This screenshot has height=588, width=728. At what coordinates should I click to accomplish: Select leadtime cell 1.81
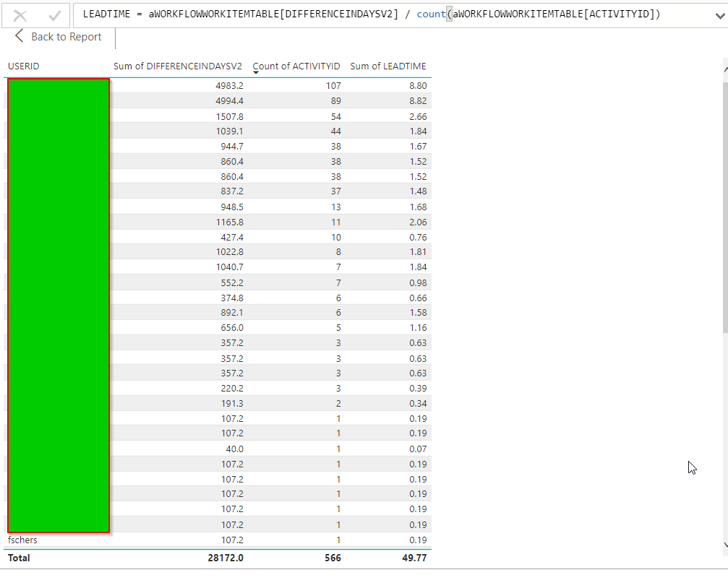coord(418,251)
